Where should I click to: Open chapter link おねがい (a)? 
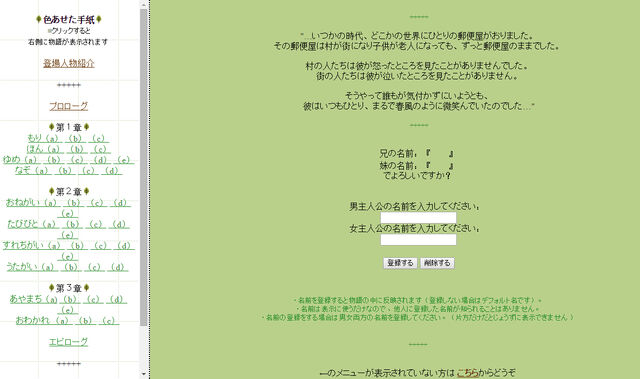32,203
